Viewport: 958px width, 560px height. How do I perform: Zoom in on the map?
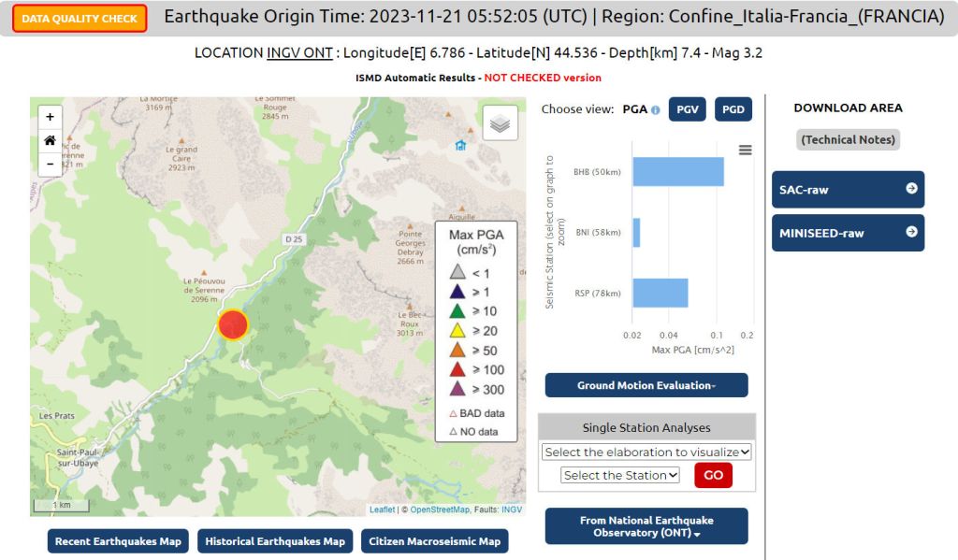(x=50, y=118)
